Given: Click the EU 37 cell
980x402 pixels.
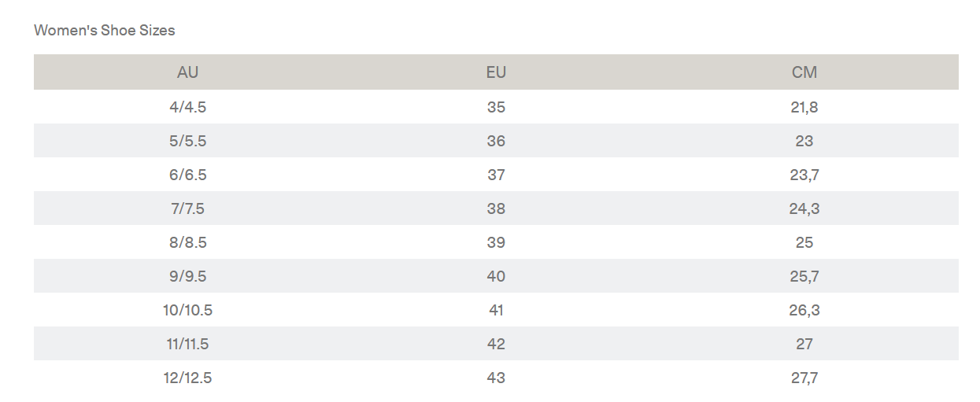Looking at the screenshot, I should [496, 175].
